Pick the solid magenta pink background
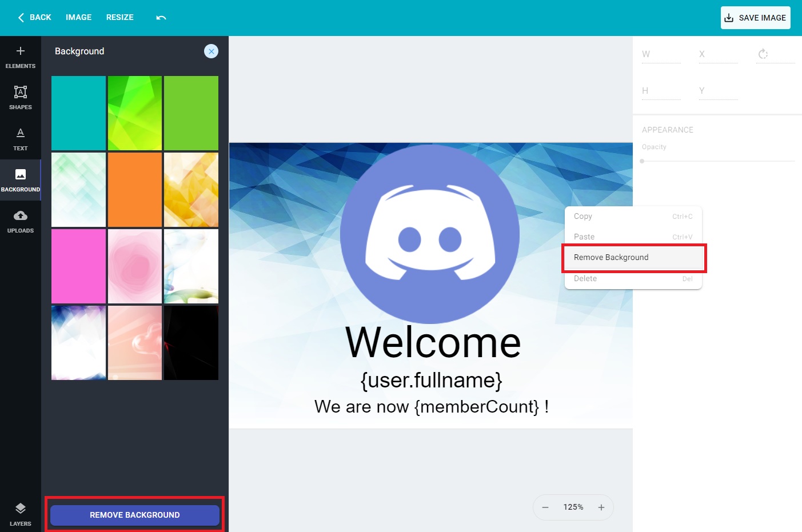Viewport: 802px width, 532px height. click(78, 266)
